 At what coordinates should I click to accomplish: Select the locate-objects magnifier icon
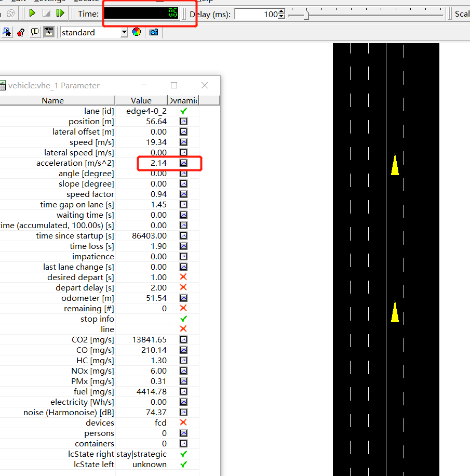click(x=6, y=32)
